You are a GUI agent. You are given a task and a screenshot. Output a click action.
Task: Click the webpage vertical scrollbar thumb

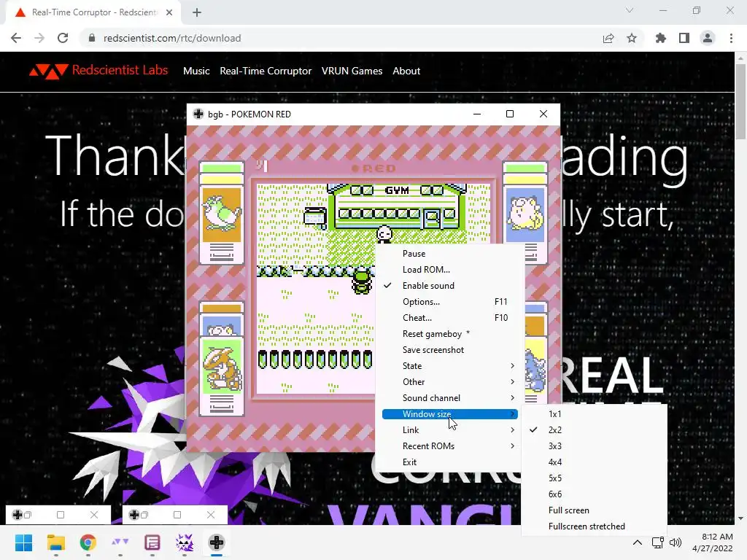click(x=740, y=101)
